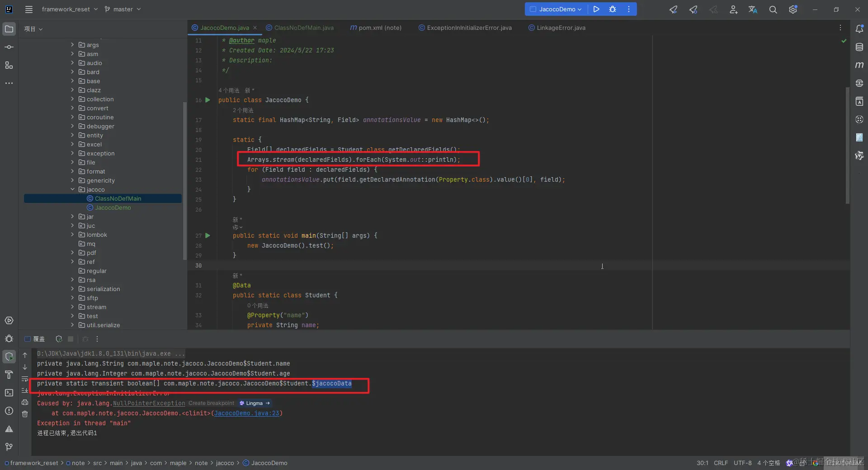The image size is (868, 470).
Task: Open the Debug tool window in left sidebar
Action: pos(9,338)
